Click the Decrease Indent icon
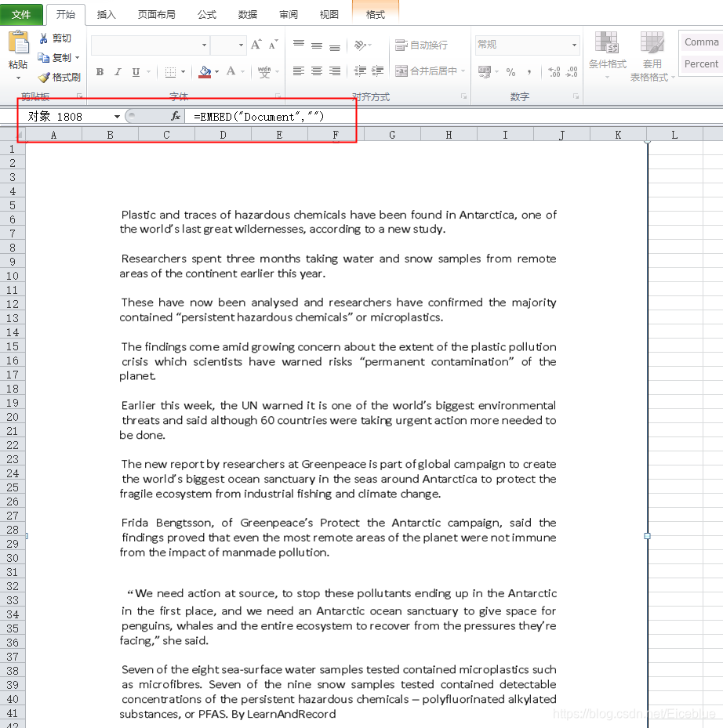The image size is (723, 728). point(360,71)
